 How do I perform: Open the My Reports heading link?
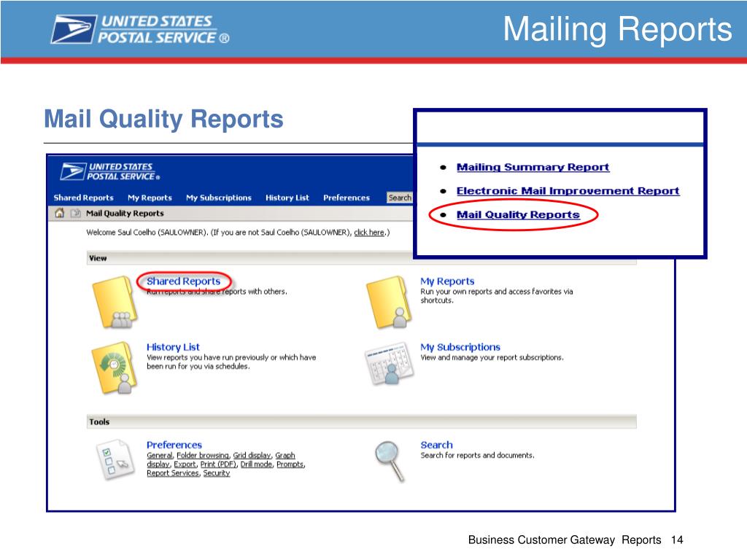tap(447, 281)
